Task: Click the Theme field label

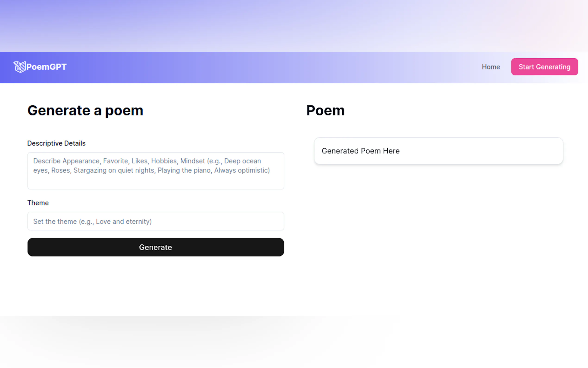Action: click(x=38, y=203)
